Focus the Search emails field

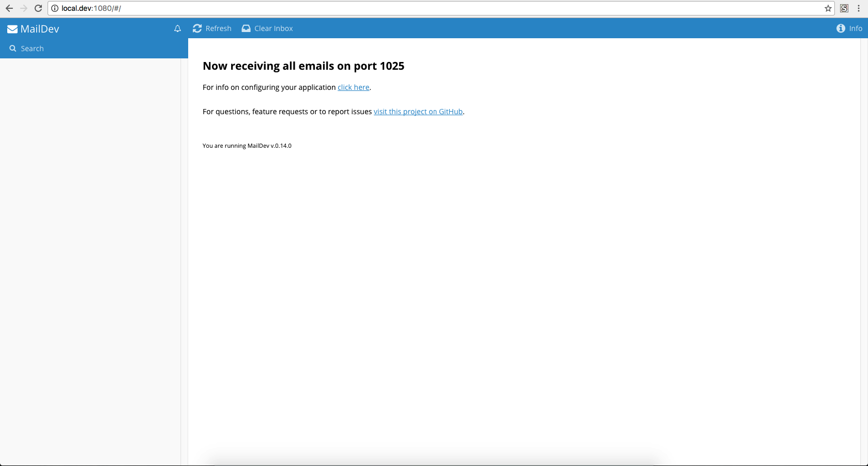click(x=94, y=49)
